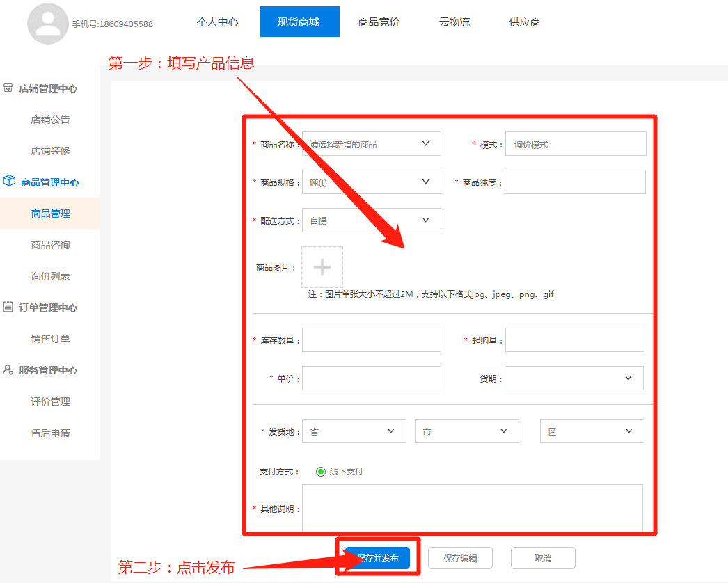Switch to the 现货商城 tab

coord(299,22)
